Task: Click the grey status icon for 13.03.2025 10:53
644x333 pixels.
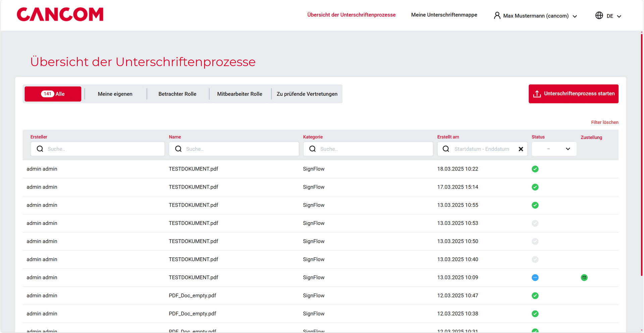Action: click(x=535, y=223)
